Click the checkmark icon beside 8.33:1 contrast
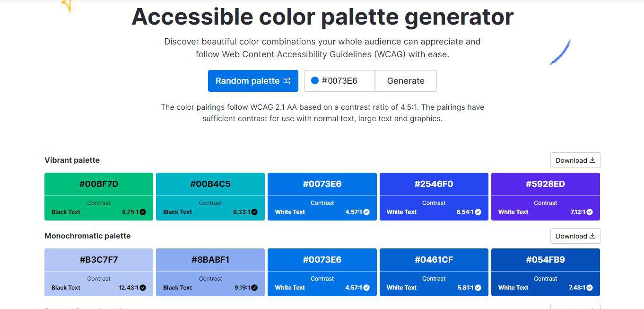This screenshot has height=309, width=644. click(254, 212)
